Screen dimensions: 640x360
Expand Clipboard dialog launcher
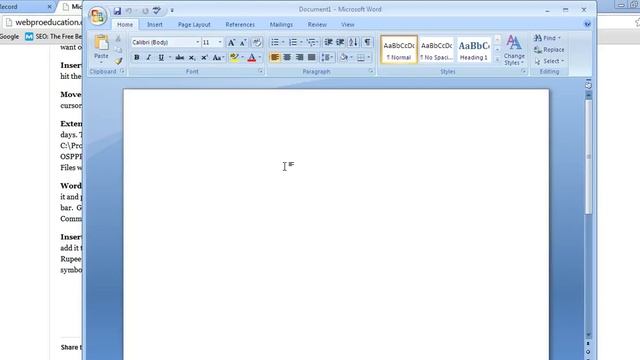click(122, 71)
